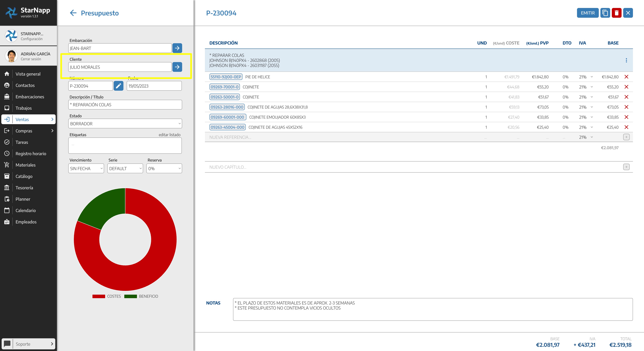Click the pencil edit number icon

click(119, 86)
